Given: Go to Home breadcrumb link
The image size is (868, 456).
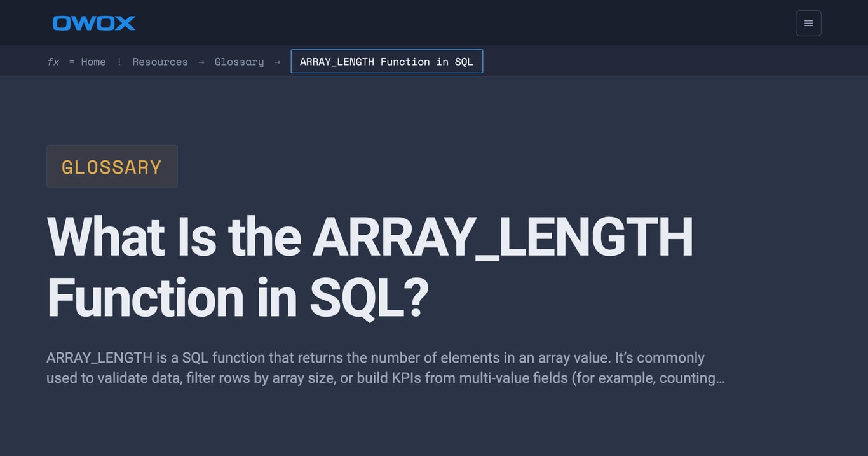Looking at the screenshot, I should click(93, 62).
